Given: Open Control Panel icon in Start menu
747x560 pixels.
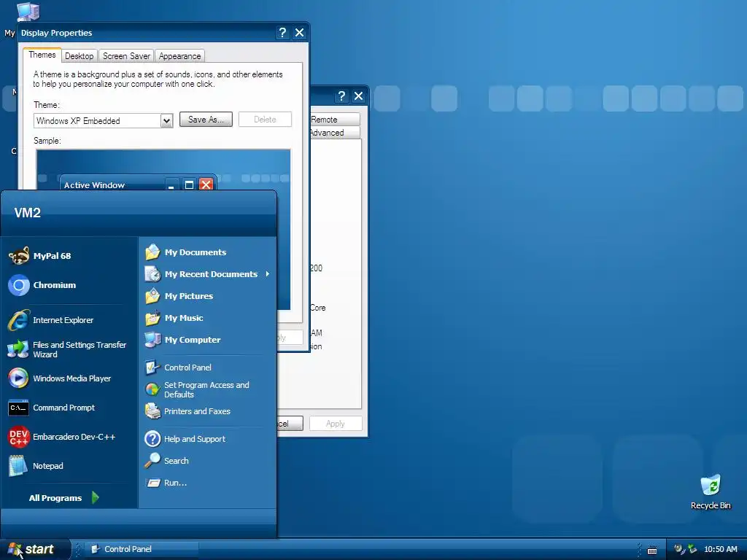Looking at the screenshot, I should pos(152,367).
